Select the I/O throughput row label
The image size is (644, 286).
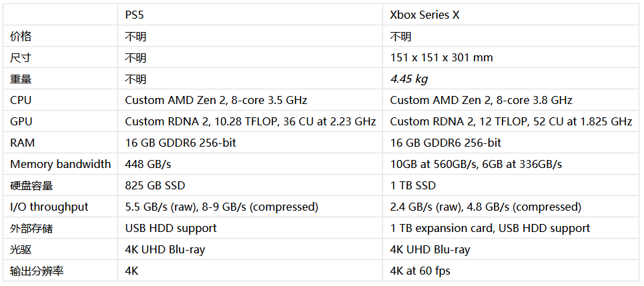49,207
